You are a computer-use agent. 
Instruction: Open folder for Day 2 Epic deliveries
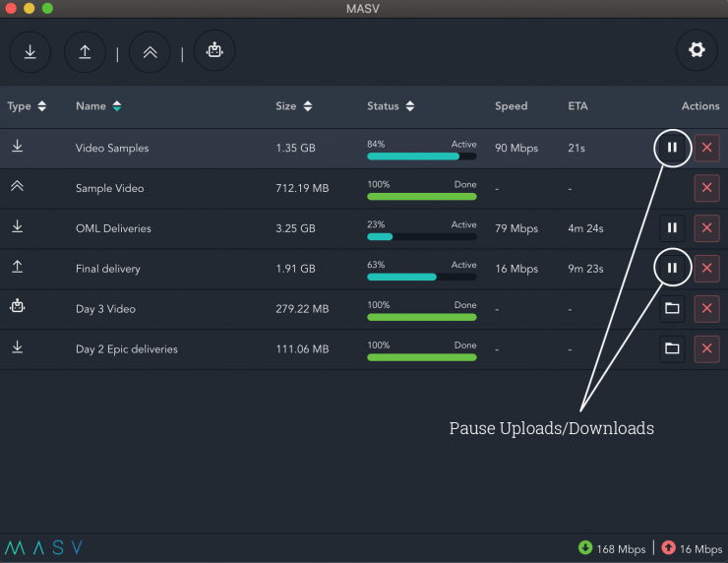coord(672,348)
